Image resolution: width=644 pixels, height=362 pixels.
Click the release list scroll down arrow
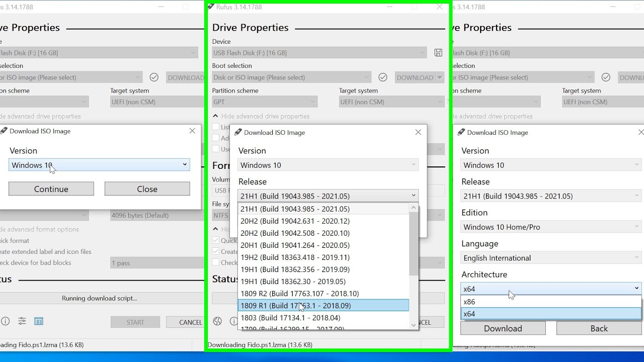click(414, 325)
